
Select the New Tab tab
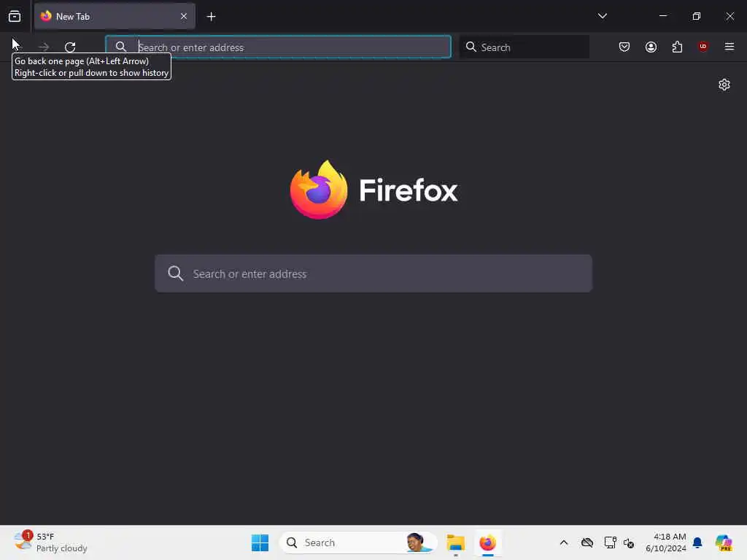tap(115, 16)
